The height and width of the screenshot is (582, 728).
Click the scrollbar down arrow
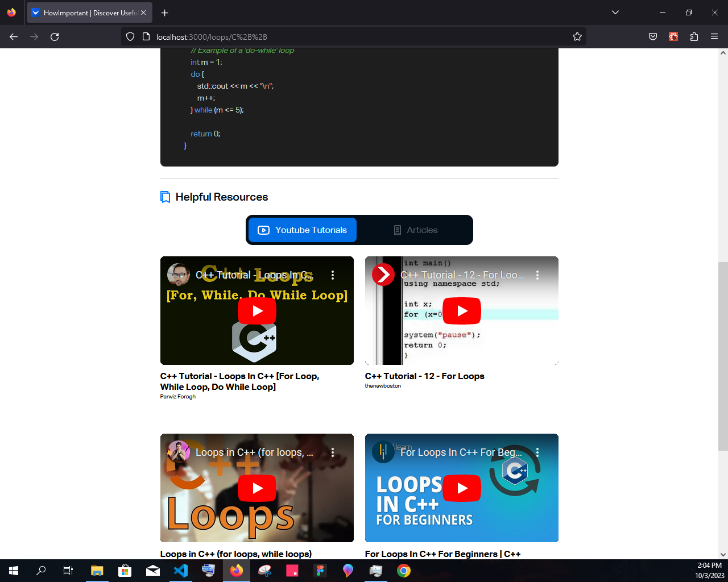[x=723, y=555]
